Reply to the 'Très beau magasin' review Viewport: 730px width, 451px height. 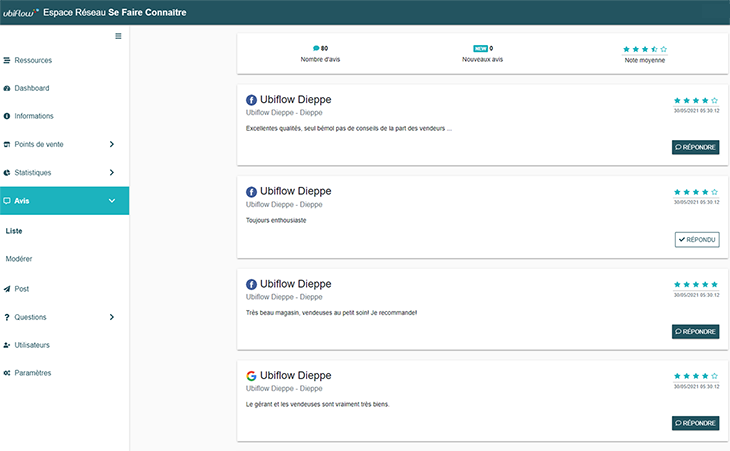coord(695,331)
